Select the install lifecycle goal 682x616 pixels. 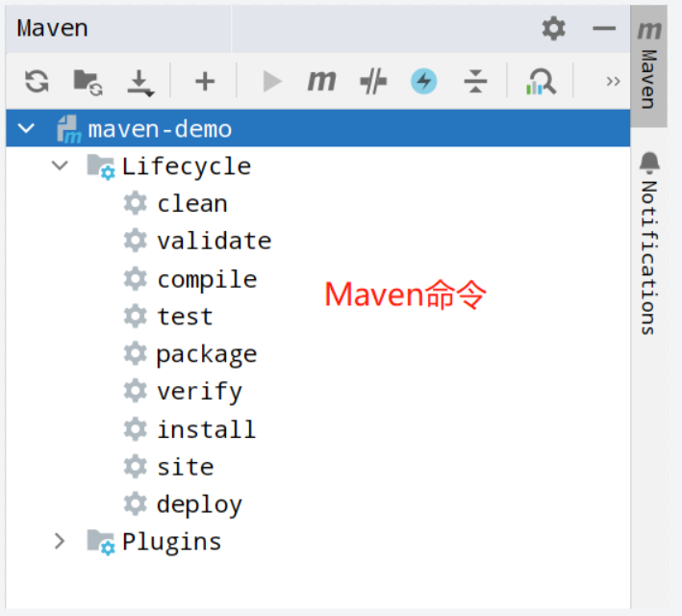pyautogui.click(x=207, y=429)
